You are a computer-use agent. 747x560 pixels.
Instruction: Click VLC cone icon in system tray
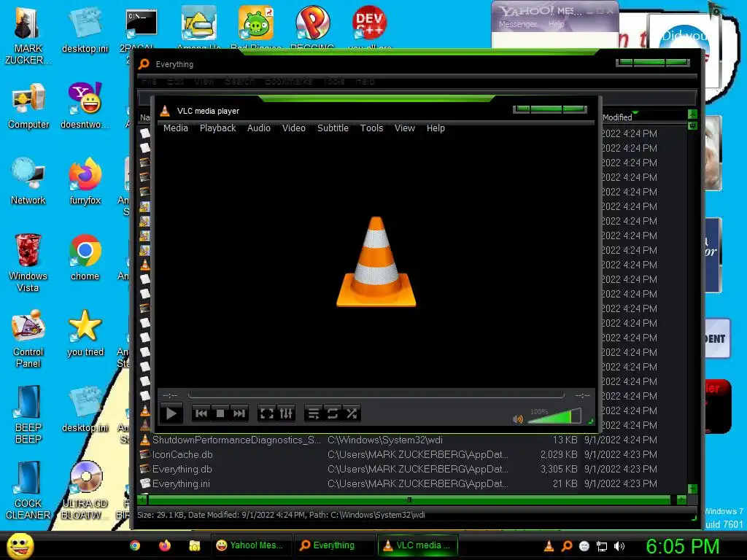tap(549, 545)
